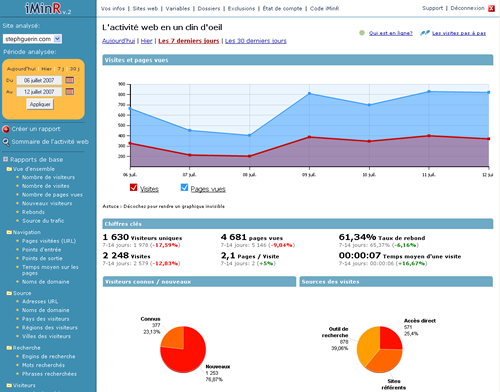Open Nombre de pages vues report
This screenshot has width=500, height=392.
[52, 195]
